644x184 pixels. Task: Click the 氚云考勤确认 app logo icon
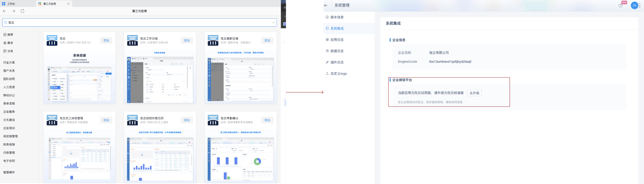pyautogui.click(x=213, y=120)
